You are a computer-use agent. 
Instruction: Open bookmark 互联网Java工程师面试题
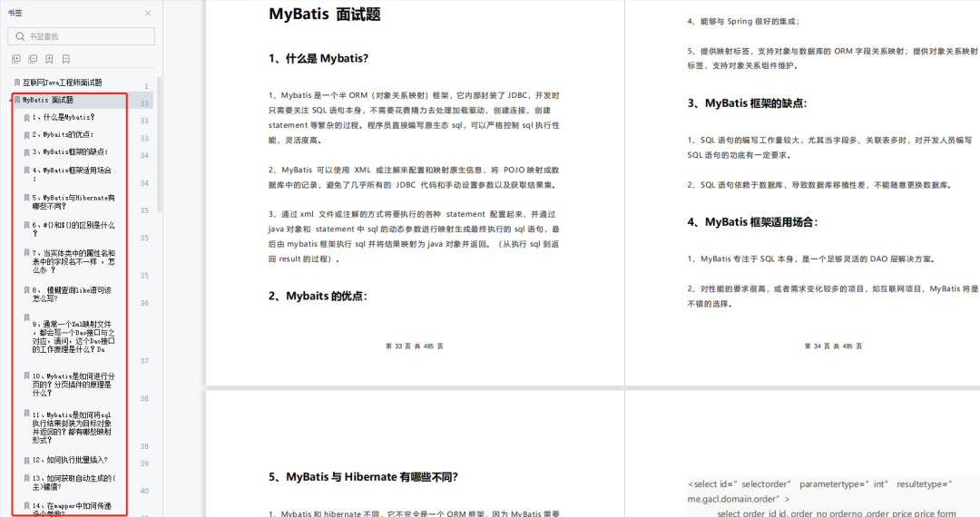coord(63,83)
